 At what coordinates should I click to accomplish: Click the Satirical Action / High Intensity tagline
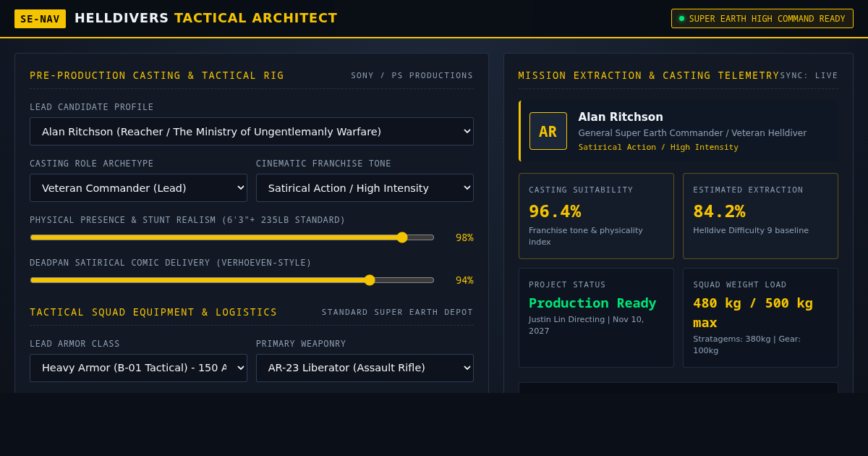coord(658,147)
